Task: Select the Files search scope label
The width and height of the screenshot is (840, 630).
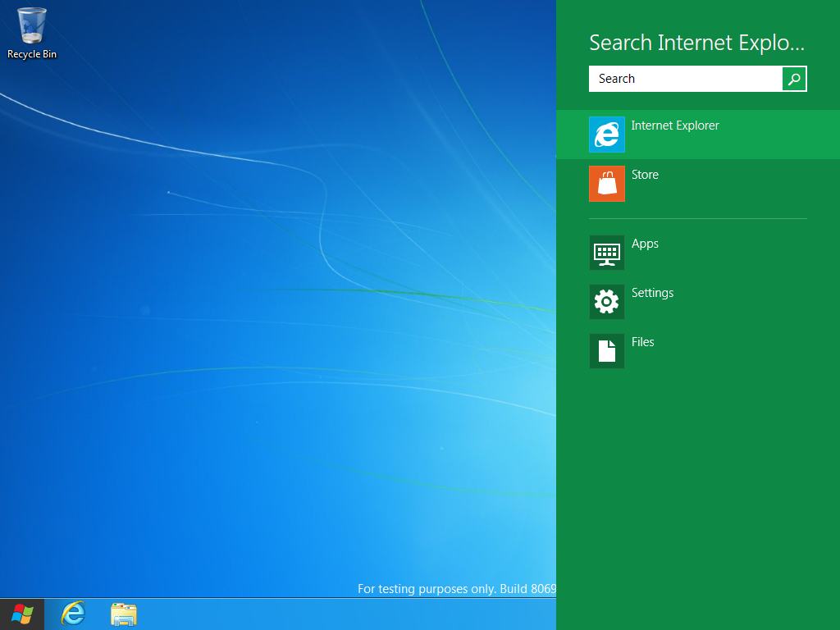Action: click(x=642, y=342)
